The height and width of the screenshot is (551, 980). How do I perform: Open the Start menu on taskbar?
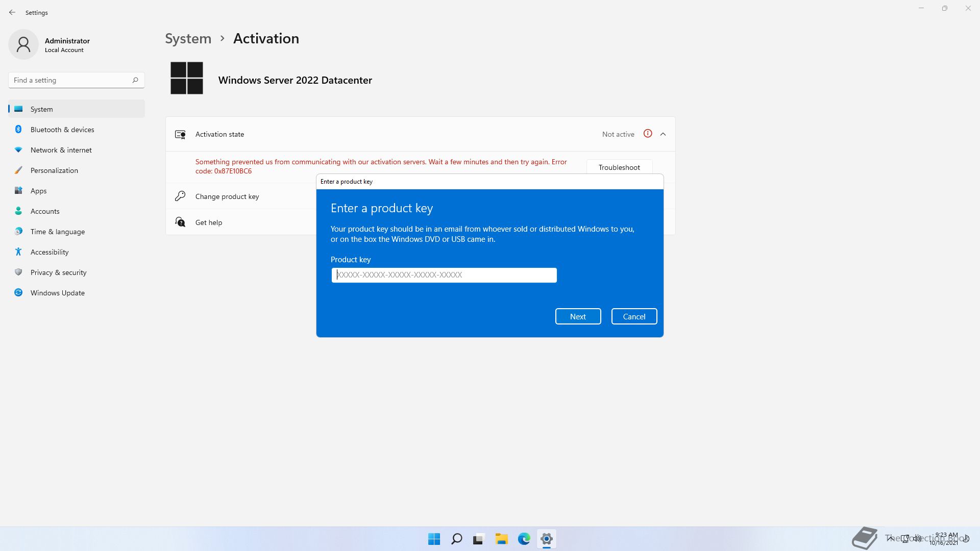click(434, 539)
